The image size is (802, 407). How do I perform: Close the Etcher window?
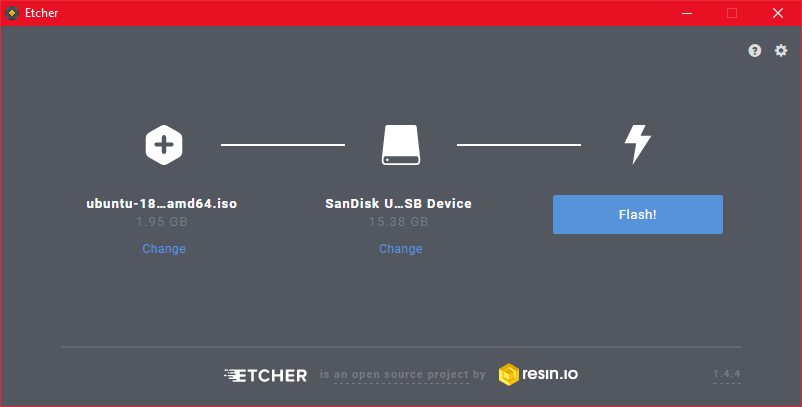(778, 13)
